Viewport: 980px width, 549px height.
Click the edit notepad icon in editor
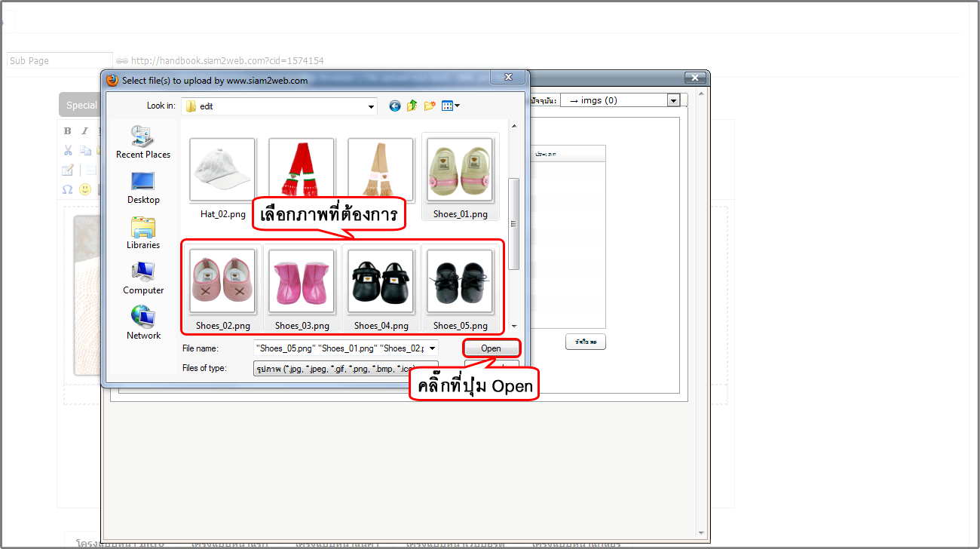click(68, 170)
